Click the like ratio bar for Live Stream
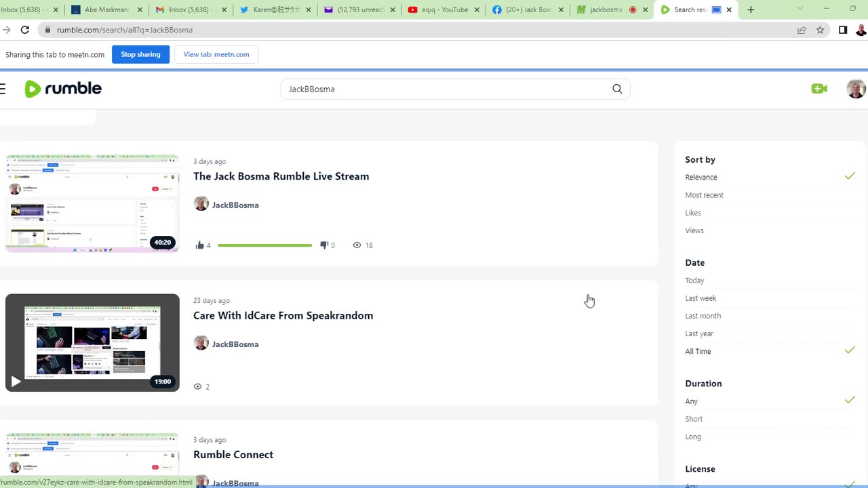The width and height of the screenshot is (868, 488). coord(264,245)
